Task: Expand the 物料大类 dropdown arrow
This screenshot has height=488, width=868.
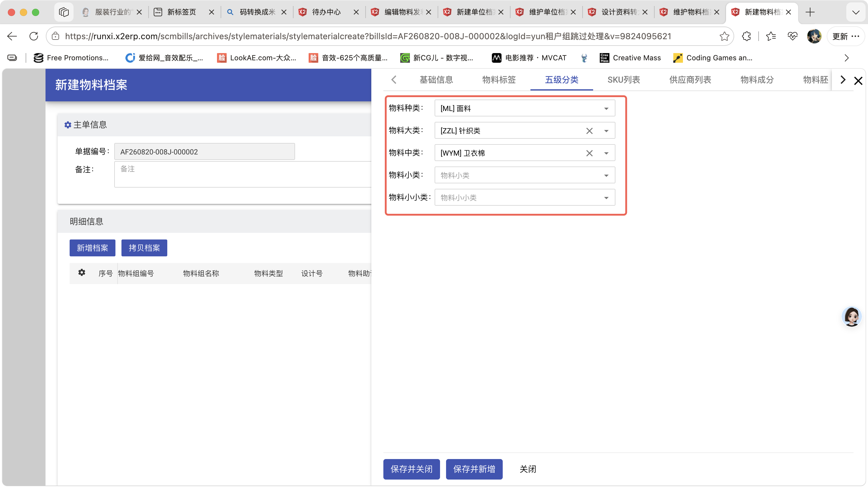Action: pos(606,131)
